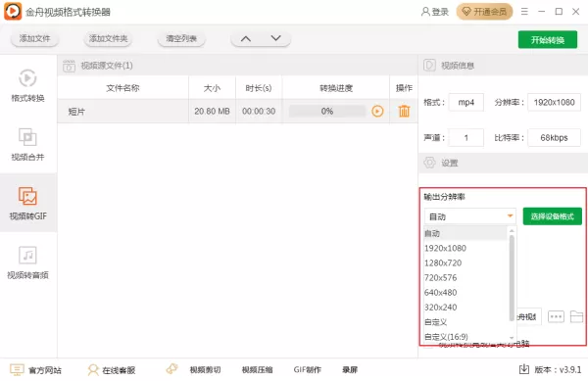This screenshot has height=381, width=588.
Task: Open 视频剪切 tool link
Action: 205,370
